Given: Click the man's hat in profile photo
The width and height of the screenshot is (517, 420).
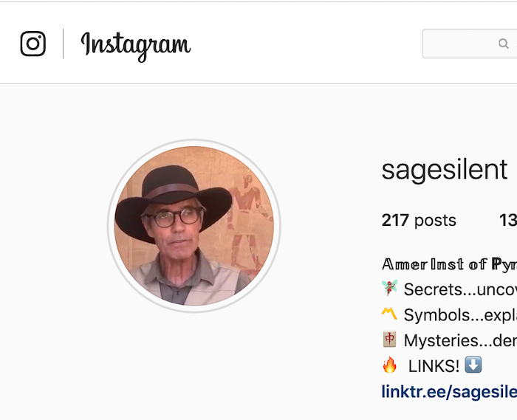Looking at the screenshot, I should (x=173, y=197).
